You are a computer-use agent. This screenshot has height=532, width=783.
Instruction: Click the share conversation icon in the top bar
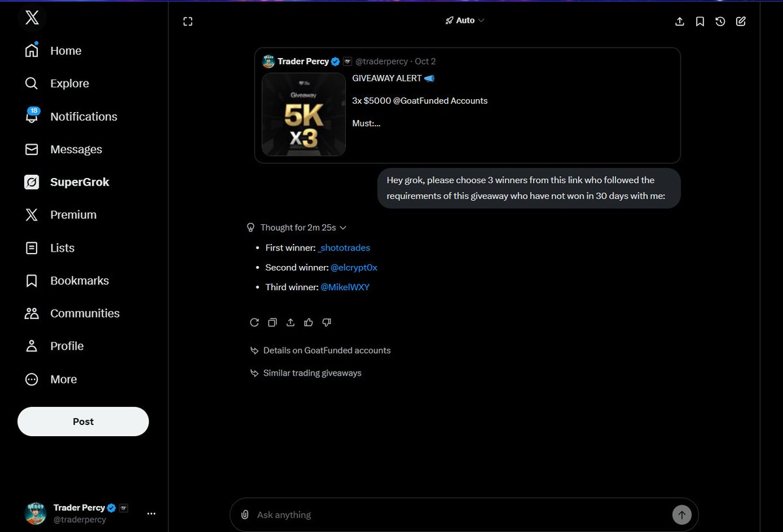679,22
